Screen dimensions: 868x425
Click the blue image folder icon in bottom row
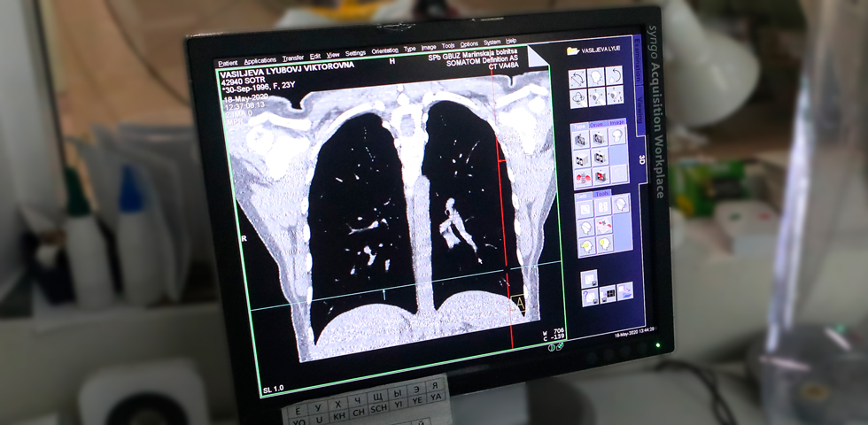(x=625, y=291)
